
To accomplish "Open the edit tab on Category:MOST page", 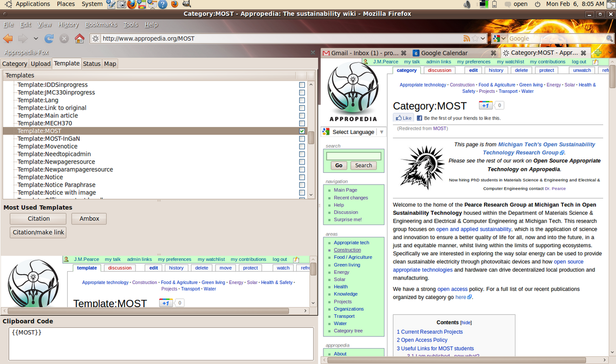I will coord(473,70).
